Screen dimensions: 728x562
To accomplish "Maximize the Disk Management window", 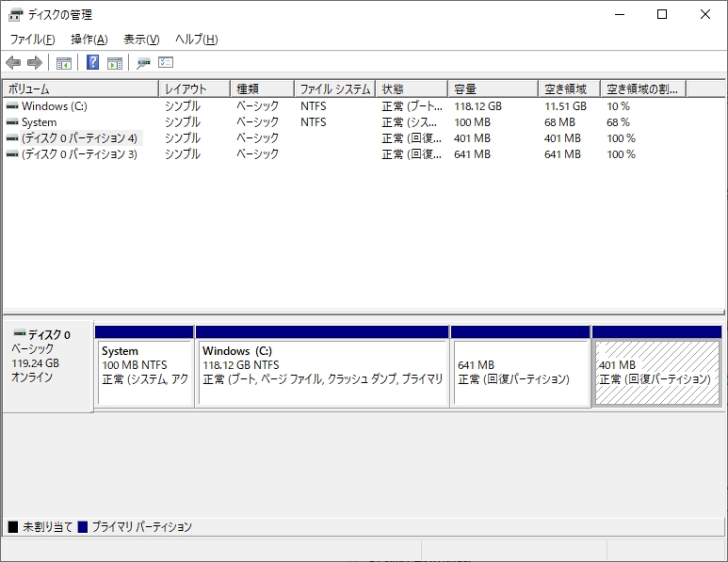I will 662,14.
